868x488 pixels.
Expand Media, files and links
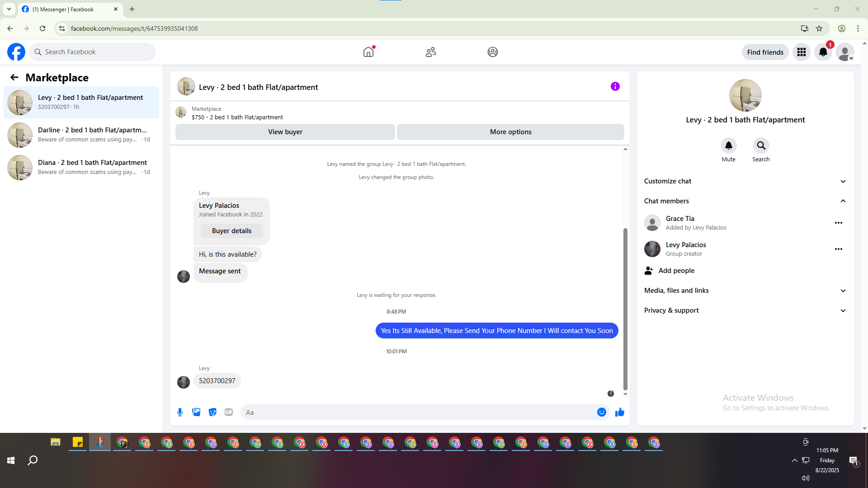pyautogui.click(x=745, y=291)
